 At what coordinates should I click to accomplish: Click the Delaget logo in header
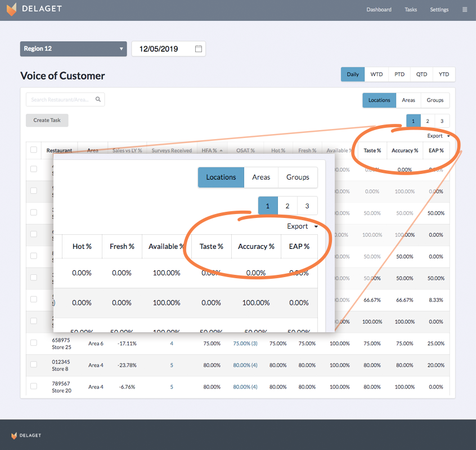pyautogui.click(x=34, y=10)
